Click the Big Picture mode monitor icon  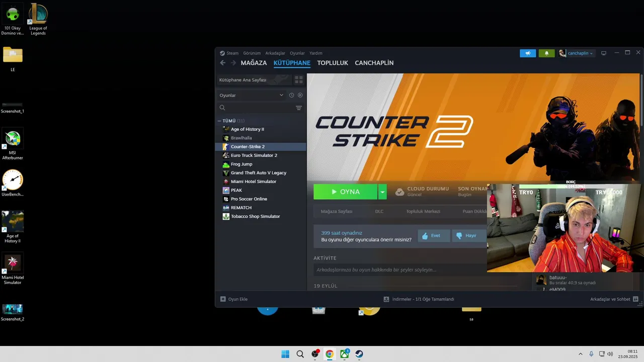[x=604, y=53]
